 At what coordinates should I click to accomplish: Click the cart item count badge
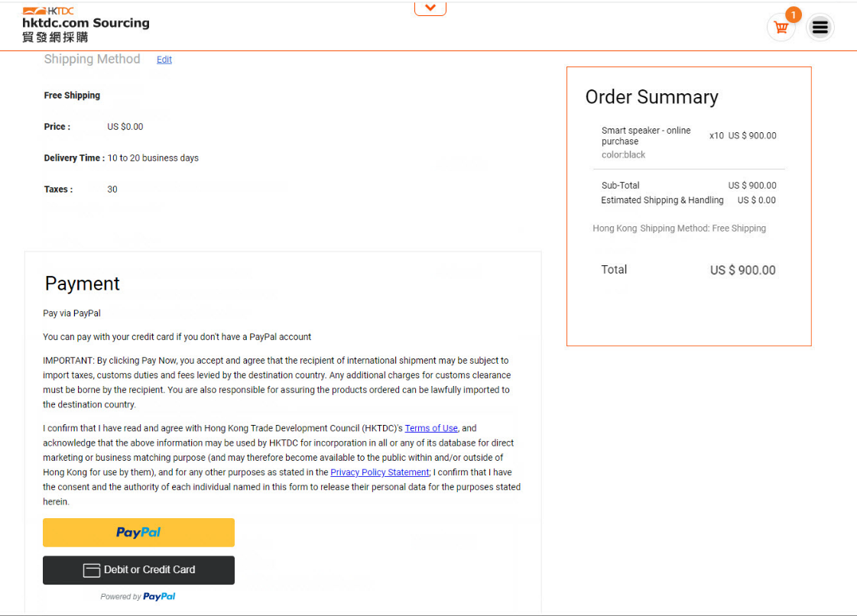pyautogui.click(x=793, y=15)
